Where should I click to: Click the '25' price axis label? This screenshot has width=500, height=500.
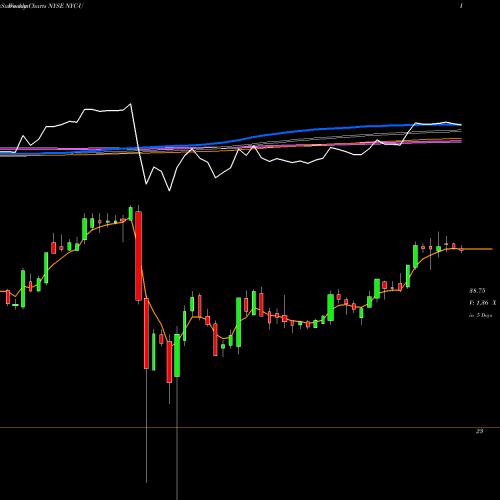tap(479, 431)
